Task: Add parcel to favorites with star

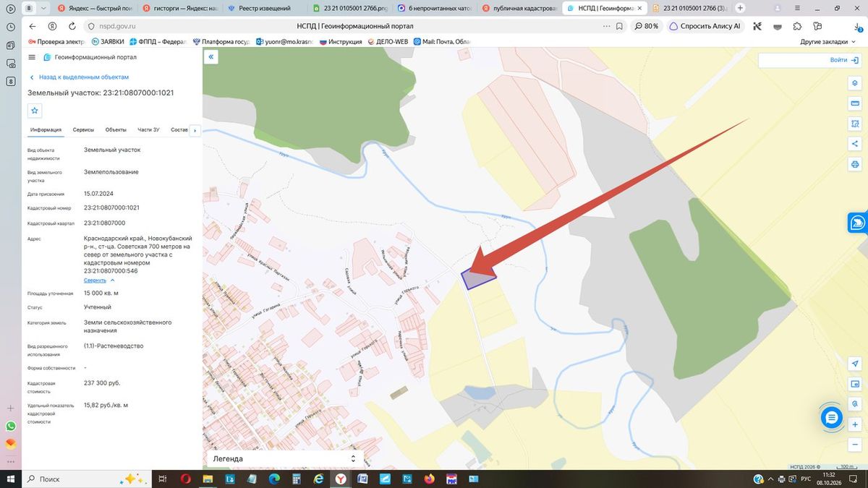Action: [35, 111]
